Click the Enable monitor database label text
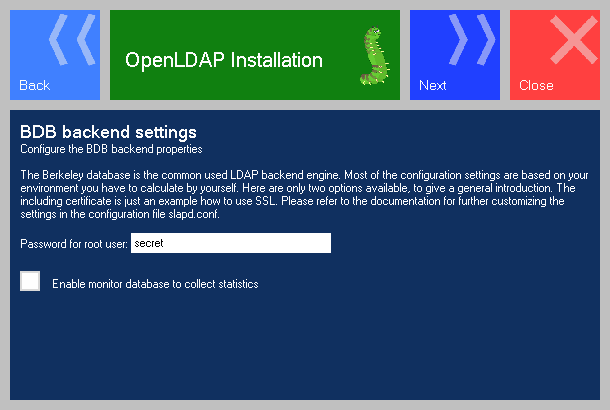The width and height of the screenshot is (610, 410). pos(155,284)
